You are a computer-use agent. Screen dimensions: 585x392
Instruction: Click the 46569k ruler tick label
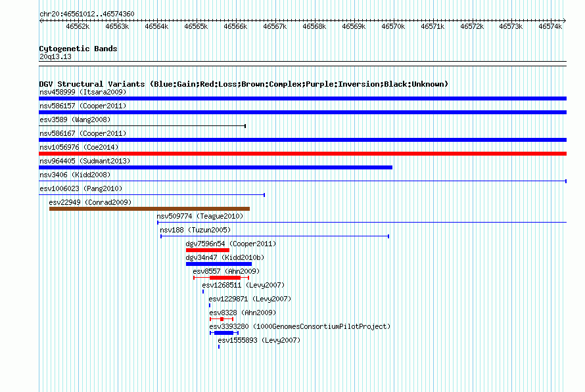click(354, 26)
